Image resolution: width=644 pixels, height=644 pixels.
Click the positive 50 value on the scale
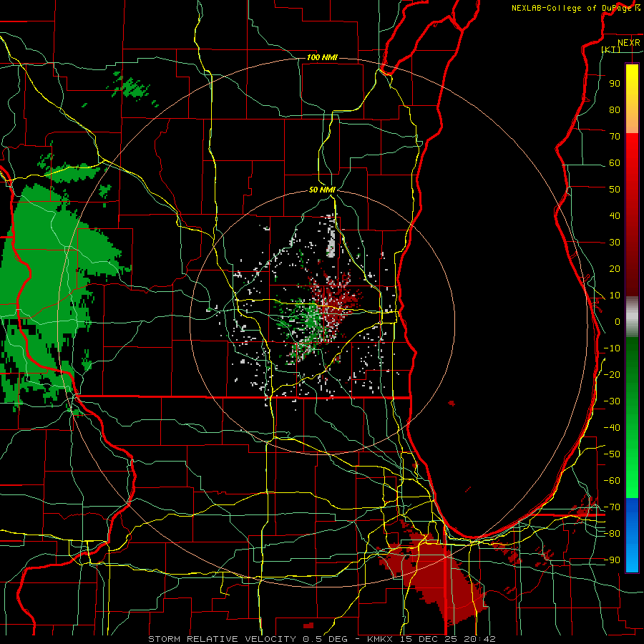point(615,190)
